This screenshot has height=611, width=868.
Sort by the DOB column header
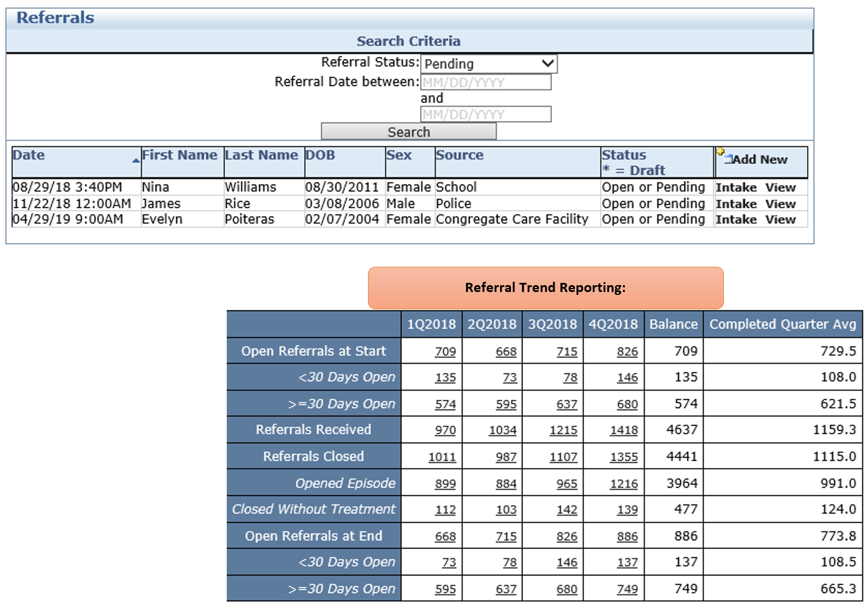pos(320,155)
